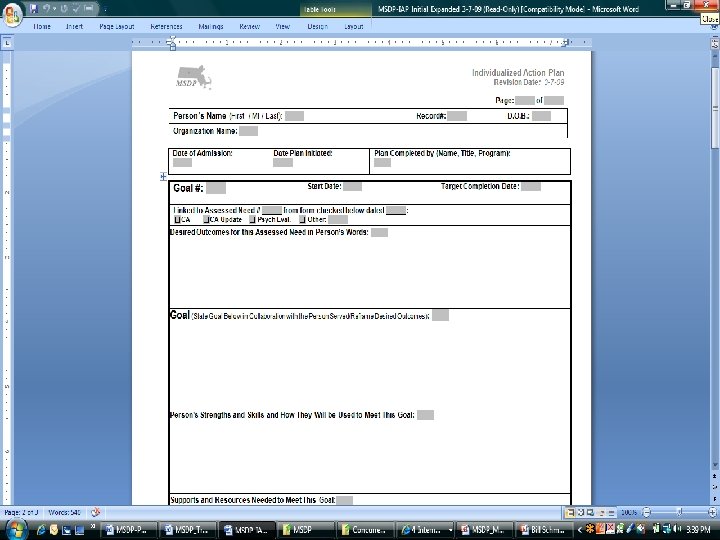
Task: Switch to Full Screen Reading view
Action: pyautogui.click(x=580, y=512)
